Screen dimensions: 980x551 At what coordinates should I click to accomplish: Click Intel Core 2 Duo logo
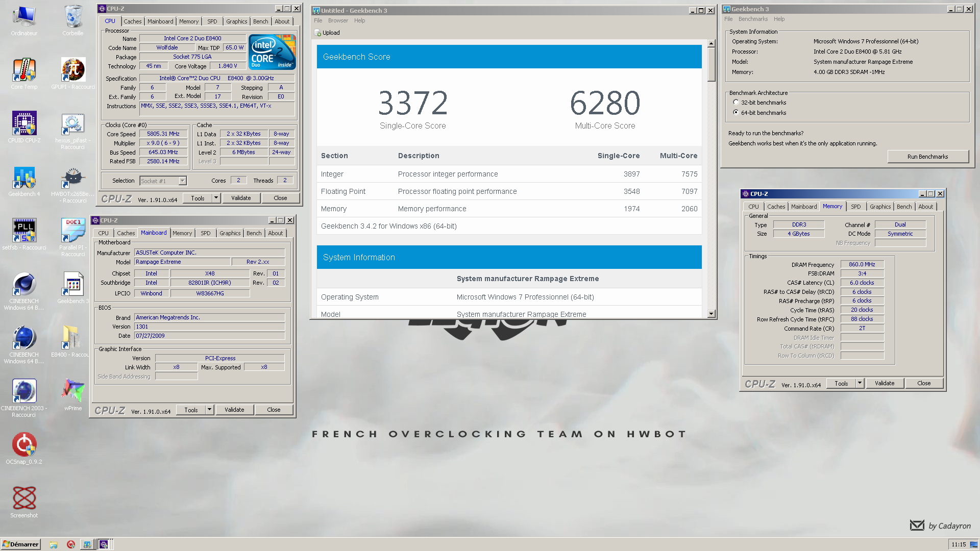point(272,52)
